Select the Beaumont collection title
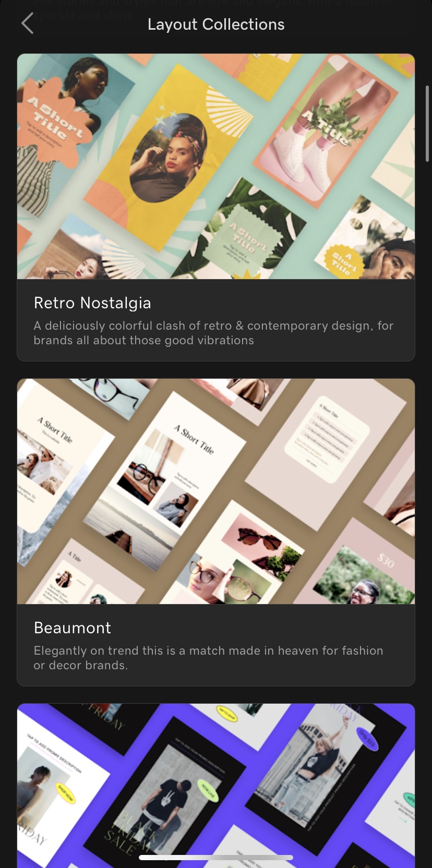 tap(73, 628)
